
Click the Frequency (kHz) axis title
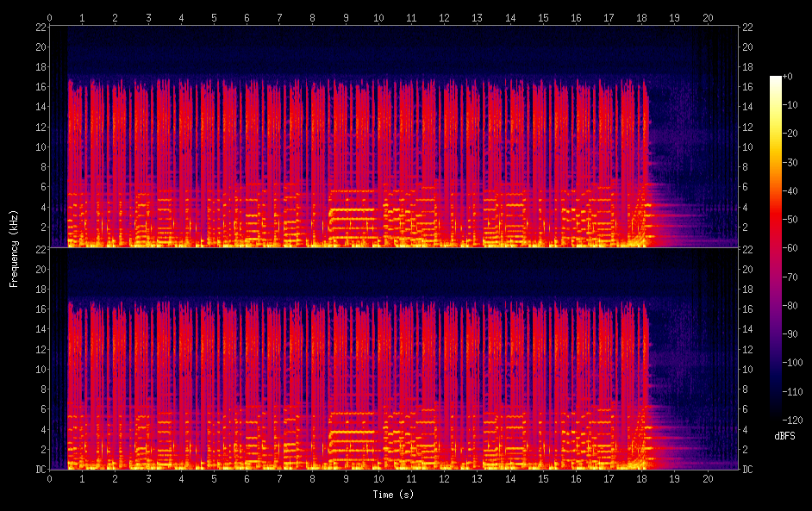(x=14, y=247)
